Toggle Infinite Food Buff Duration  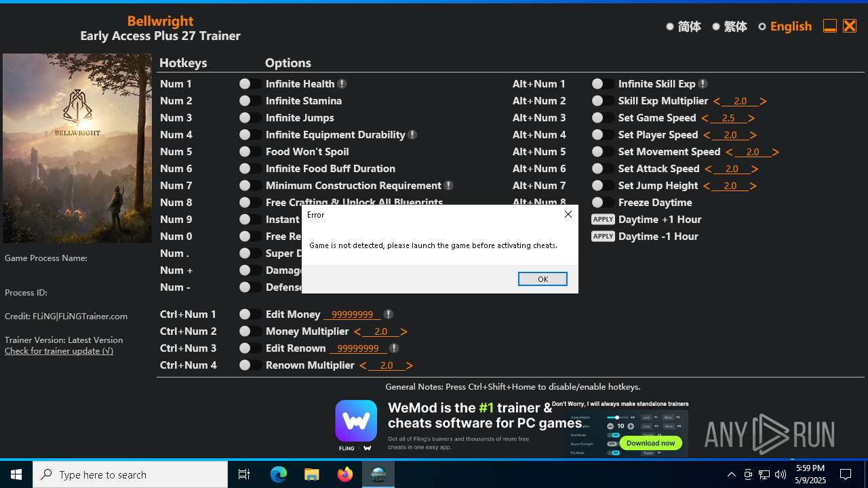pos(250,169)
